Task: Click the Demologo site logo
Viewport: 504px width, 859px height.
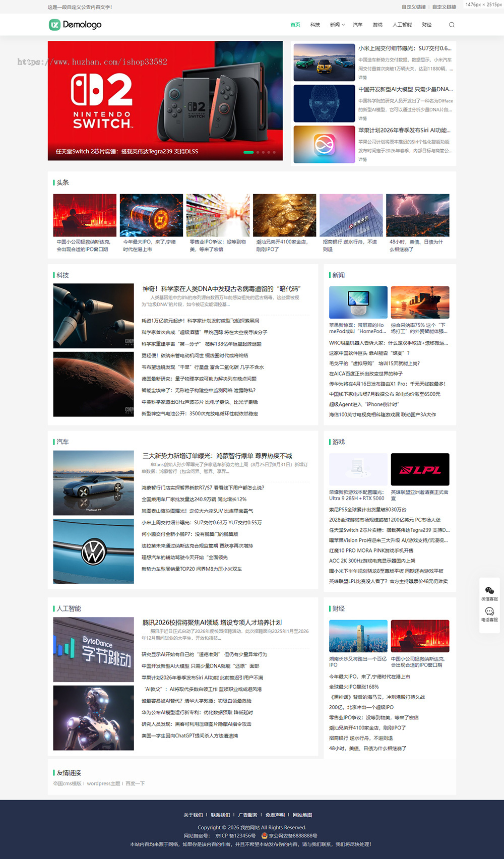Action: [75, 25]
